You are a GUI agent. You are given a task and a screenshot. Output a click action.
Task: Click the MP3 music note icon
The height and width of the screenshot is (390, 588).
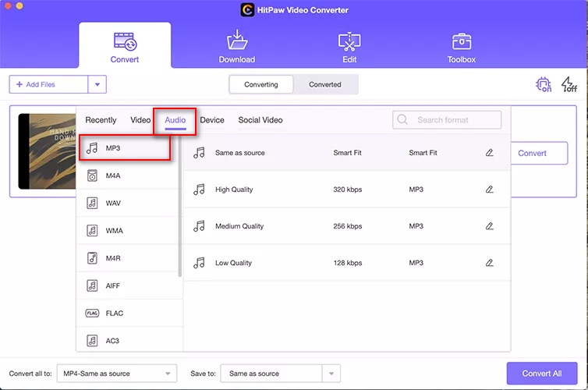92,148
